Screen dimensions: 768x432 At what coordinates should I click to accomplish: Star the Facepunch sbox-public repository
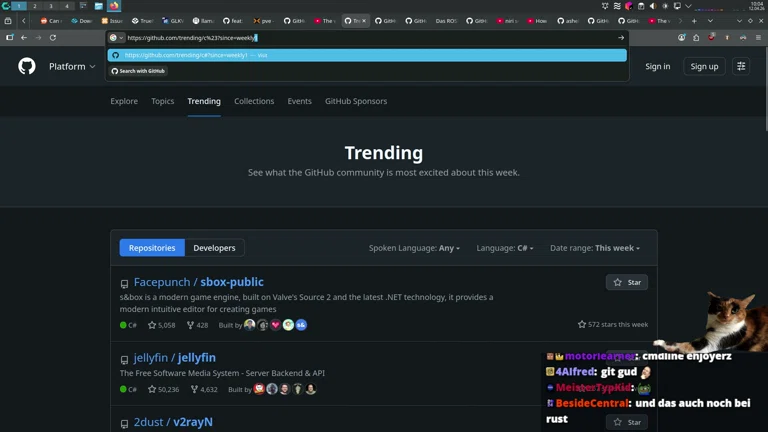627,282
